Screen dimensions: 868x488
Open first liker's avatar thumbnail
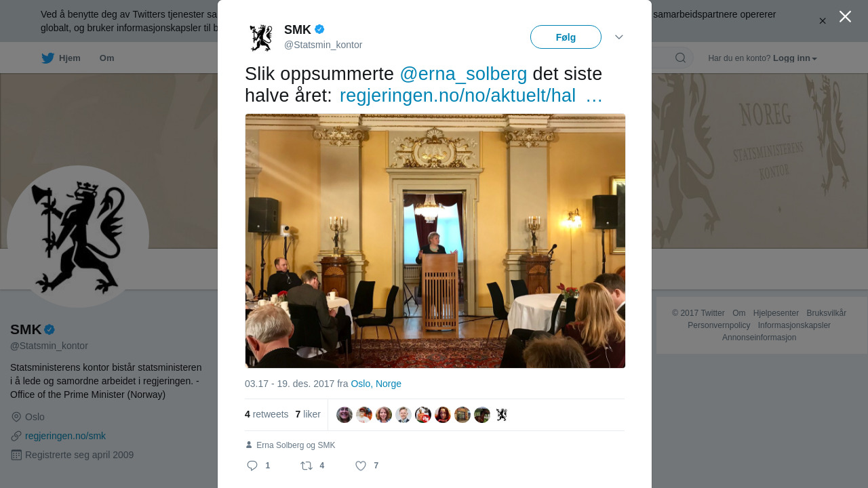(344, 415)
